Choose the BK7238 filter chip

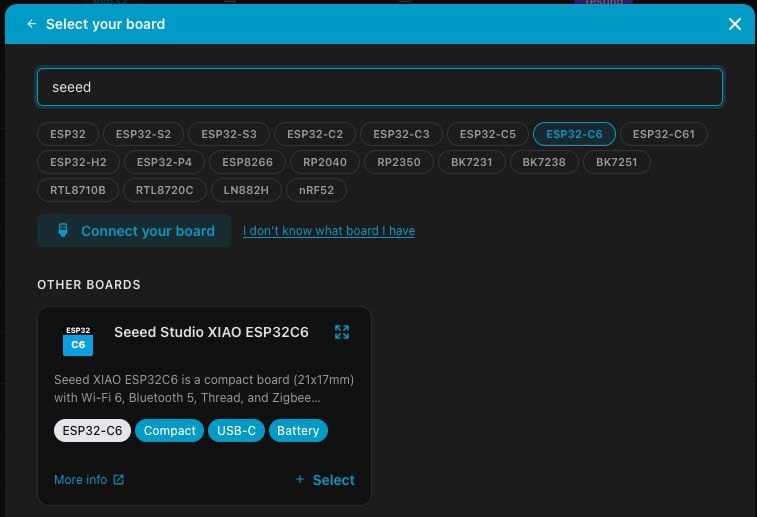pyautogui.click(x=544, y=162)
